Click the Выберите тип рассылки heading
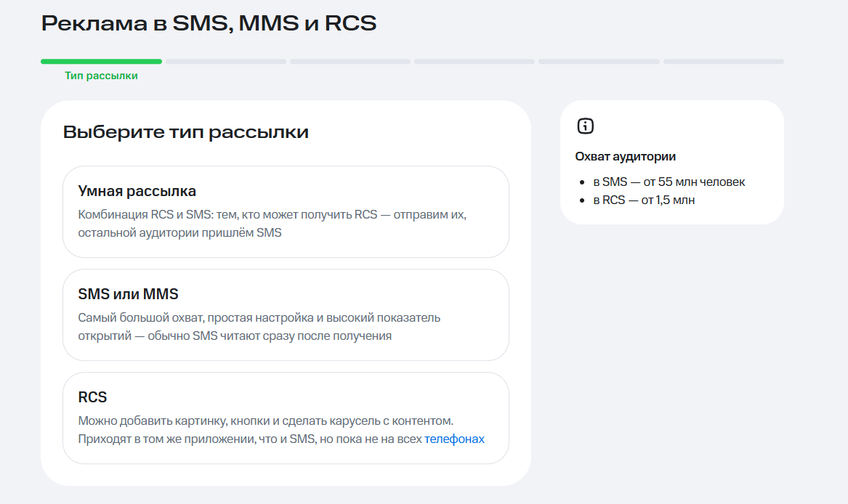 pyautogui.click(x=185, y=132)
